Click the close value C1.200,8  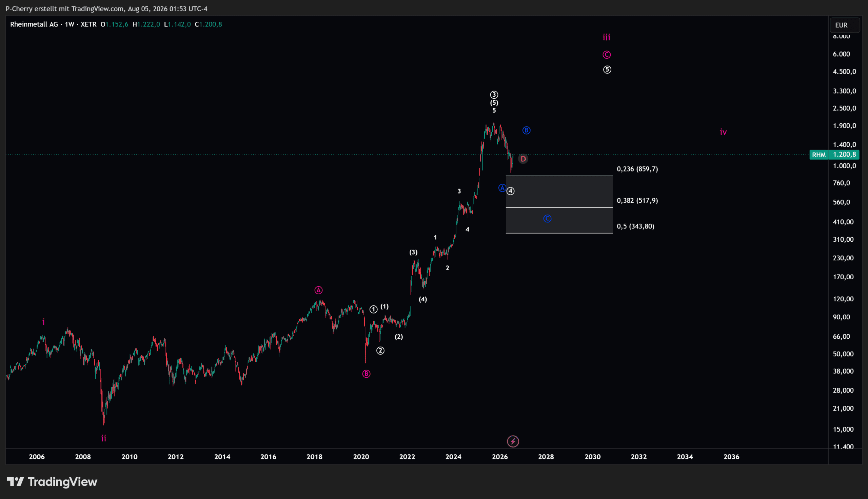(x=208, y=24)
